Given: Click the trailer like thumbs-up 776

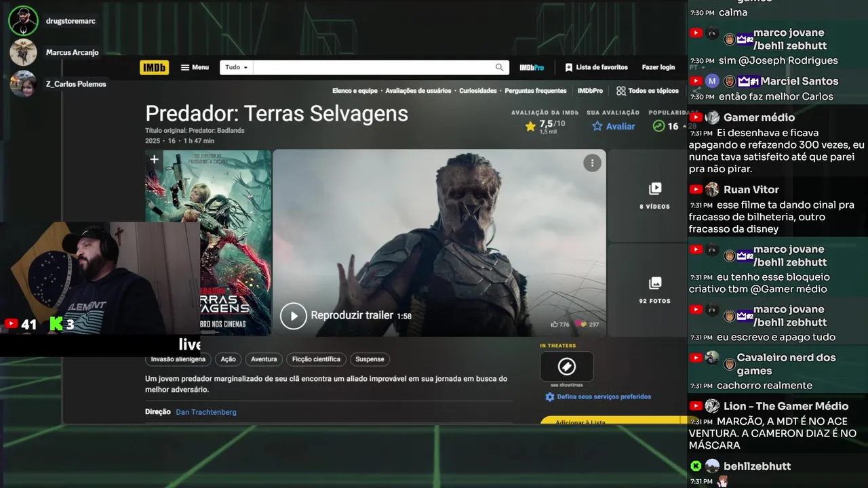Looking at the screenshot, I should (x=559, y=325).
